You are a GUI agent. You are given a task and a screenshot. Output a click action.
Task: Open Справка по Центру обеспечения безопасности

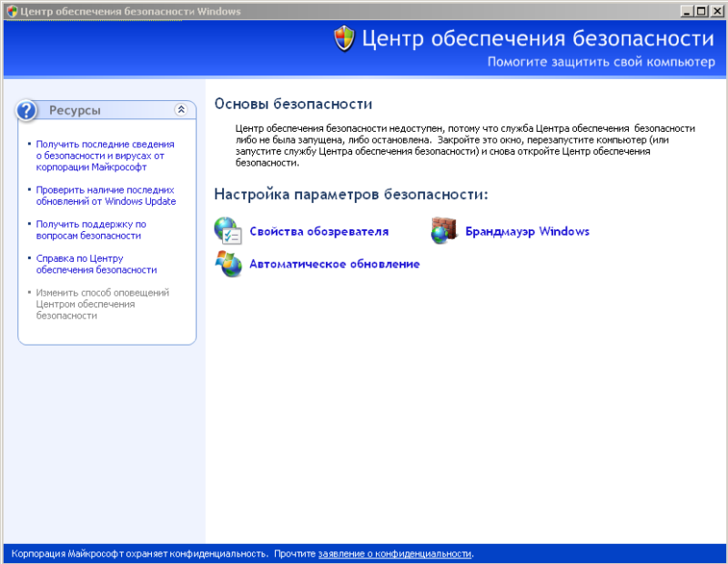96,264
